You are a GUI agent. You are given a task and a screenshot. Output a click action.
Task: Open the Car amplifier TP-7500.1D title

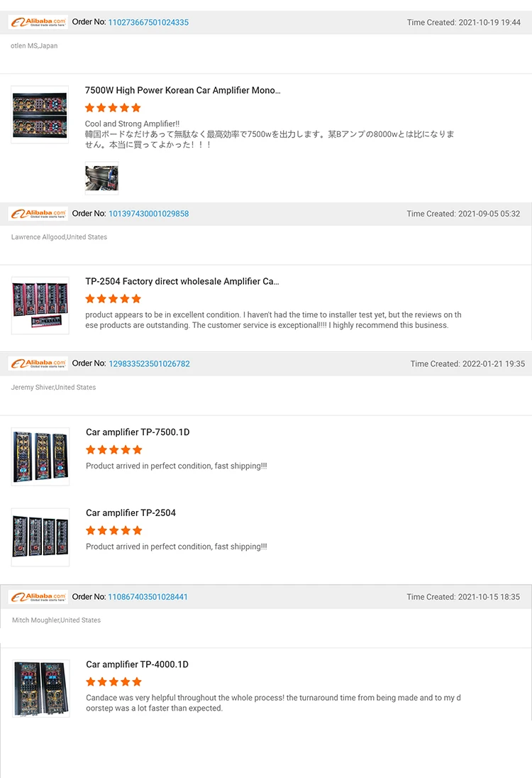138,432
